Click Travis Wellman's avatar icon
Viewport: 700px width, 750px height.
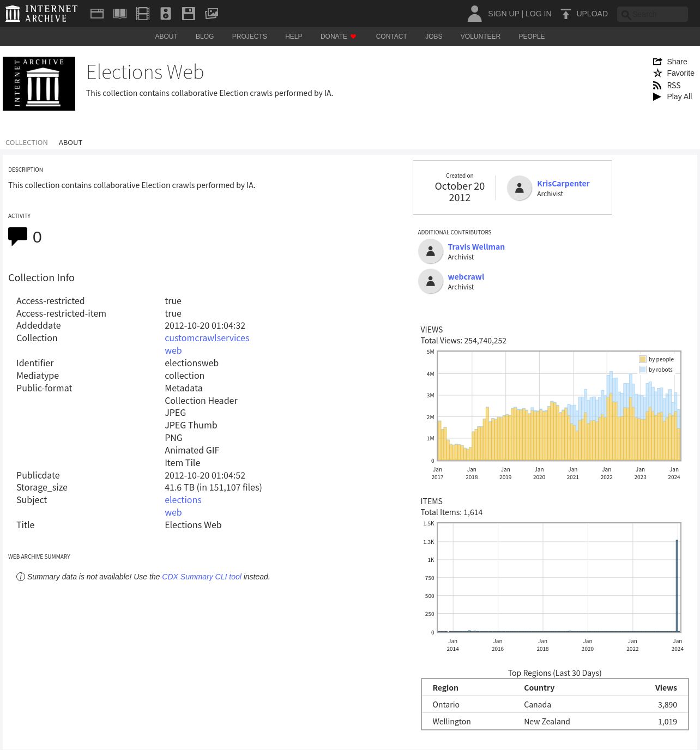tap(431, 251)
